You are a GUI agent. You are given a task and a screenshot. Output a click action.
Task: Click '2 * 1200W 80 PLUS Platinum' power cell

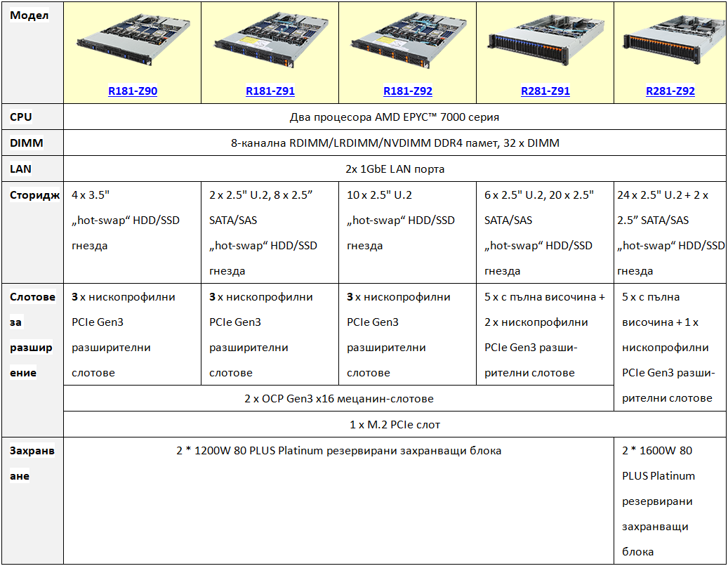(338, 501)
